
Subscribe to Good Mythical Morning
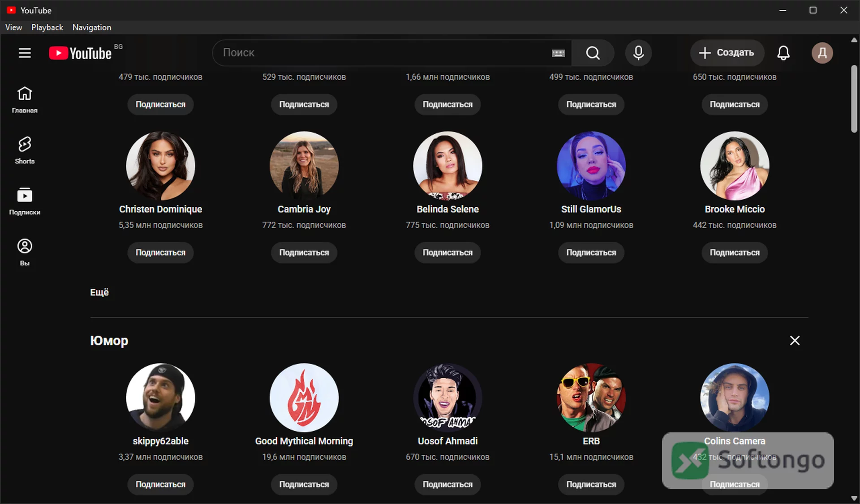click(304, 484)
